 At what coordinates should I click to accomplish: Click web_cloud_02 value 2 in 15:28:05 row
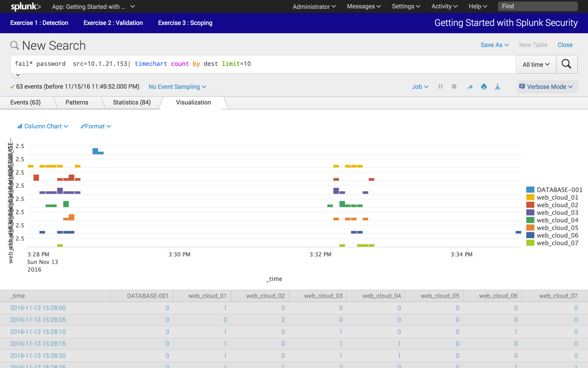pyautogui.click(x=283, y=320)
